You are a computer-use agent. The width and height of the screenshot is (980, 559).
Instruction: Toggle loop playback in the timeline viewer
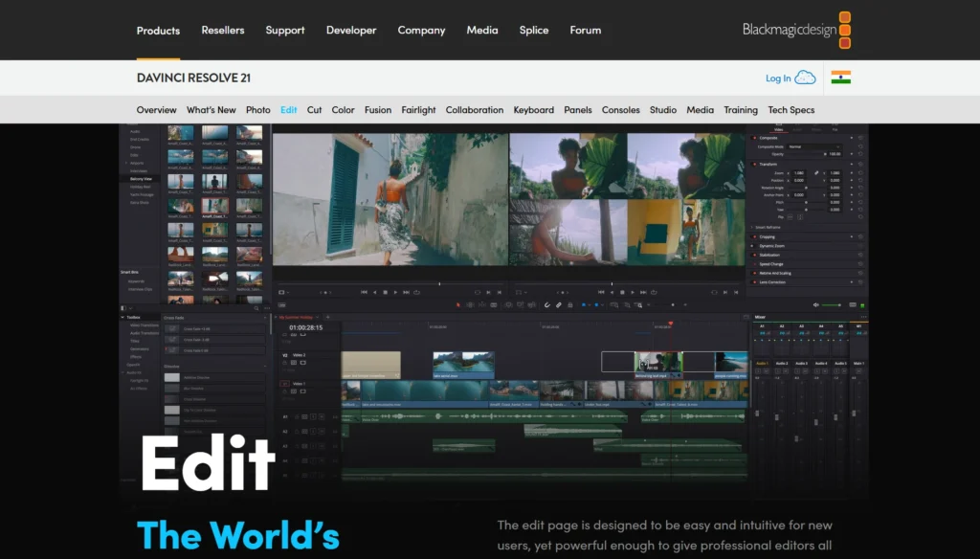coord(654,292)
